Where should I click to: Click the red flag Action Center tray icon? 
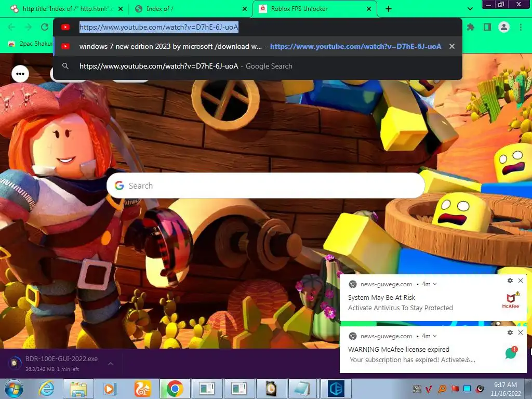click(x=455, y=389)
